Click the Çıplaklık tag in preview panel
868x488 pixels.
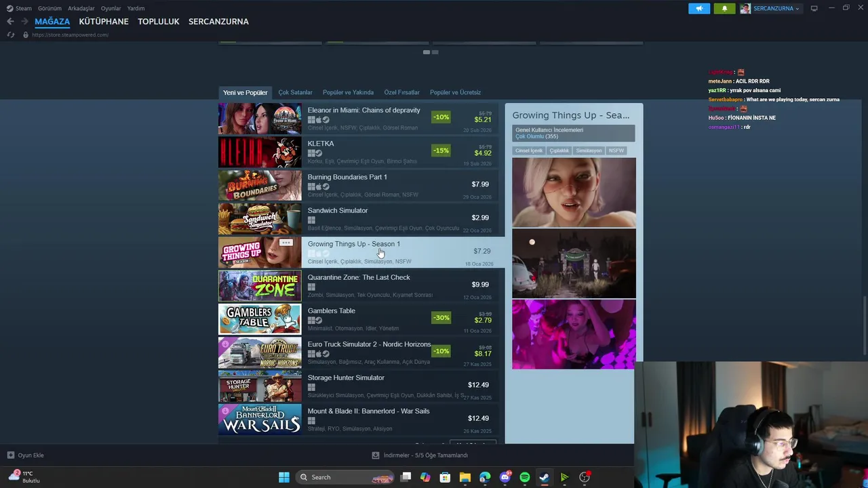[559, 150]
